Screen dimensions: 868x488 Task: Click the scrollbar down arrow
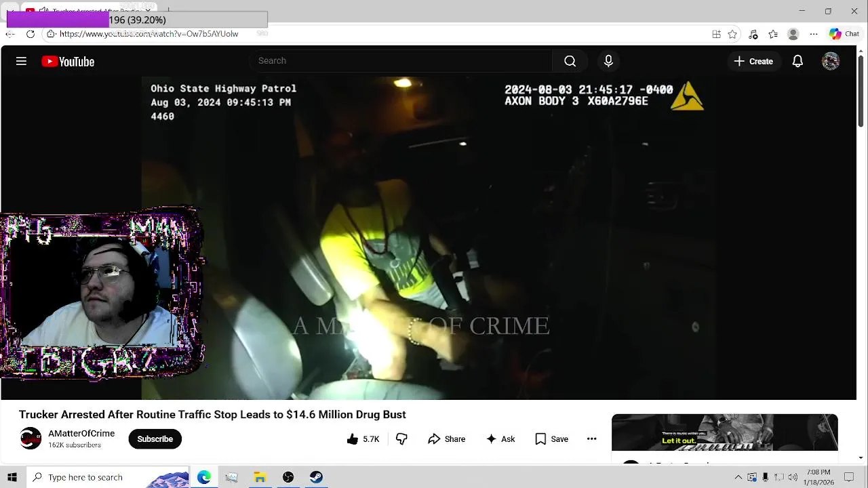(861, 458)
